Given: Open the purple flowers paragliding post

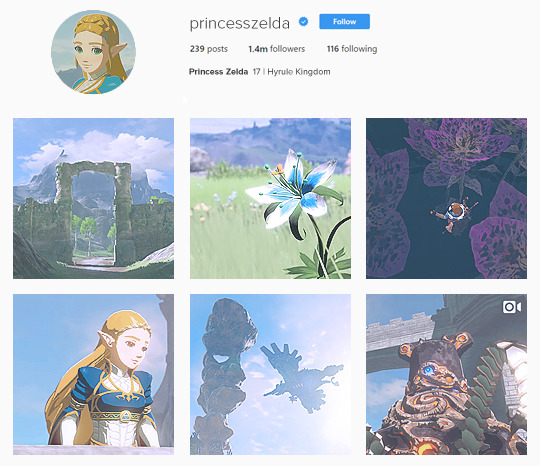Looking at the screenshot, I should tap(446, 198).
